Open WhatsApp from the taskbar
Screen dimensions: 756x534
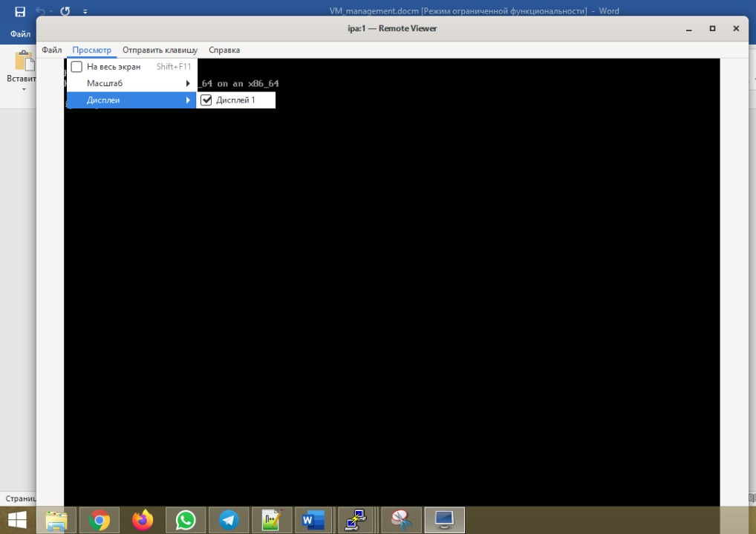point(185,521)
